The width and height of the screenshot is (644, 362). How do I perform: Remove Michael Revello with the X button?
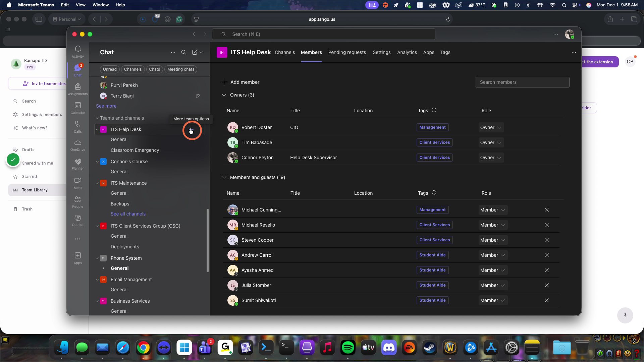(x=547, y=225)
